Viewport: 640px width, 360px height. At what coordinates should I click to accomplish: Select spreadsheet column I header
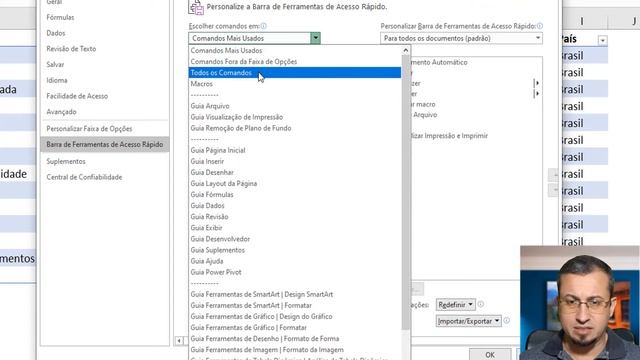[581, 21]
